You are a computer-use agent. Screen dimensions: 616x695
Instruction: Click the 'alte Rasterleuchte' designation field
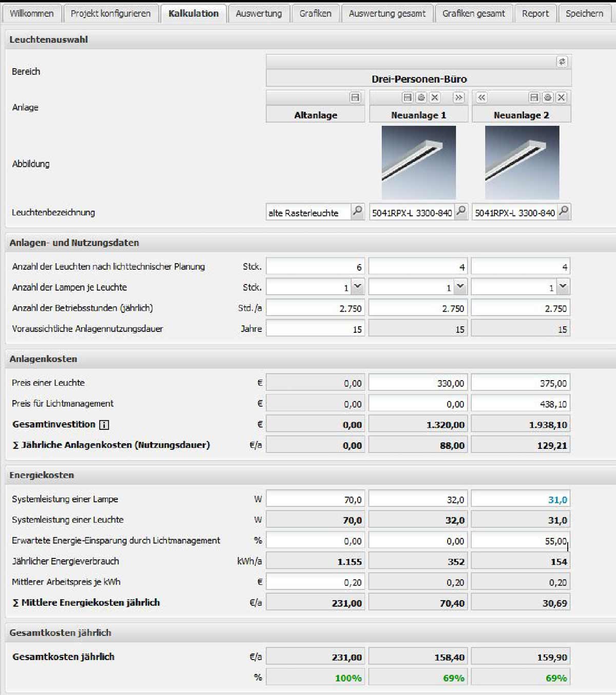coord(309,212)
